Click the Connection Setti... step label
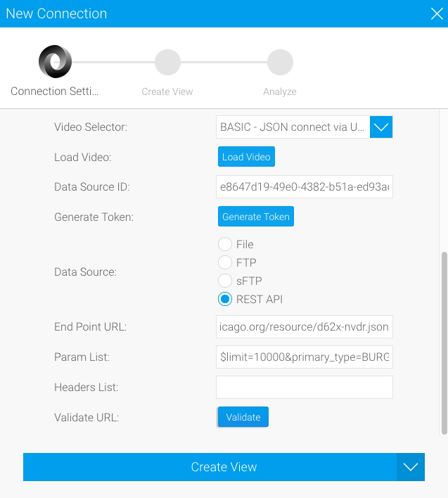This screenshot has height=498, width=448. tap(55, 91)
